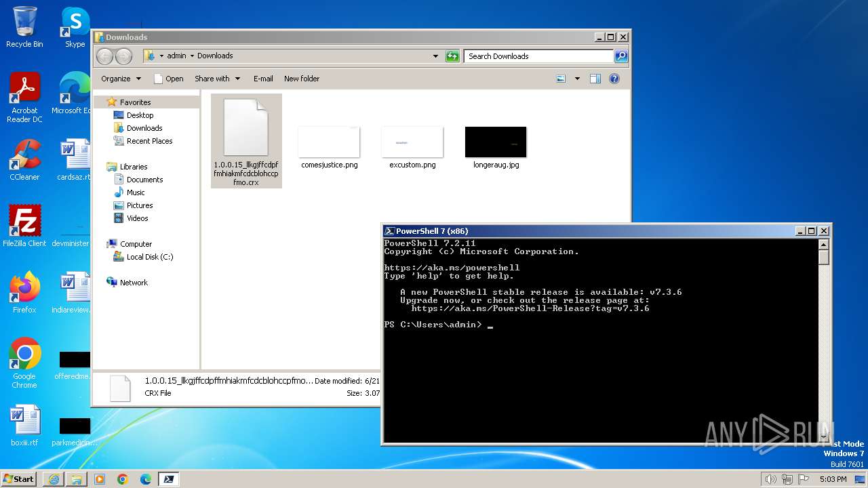Click the PowerShell scrollbar thumb
Image resolution: width=868 pixels, height=488 pixels.
(824, 258)
